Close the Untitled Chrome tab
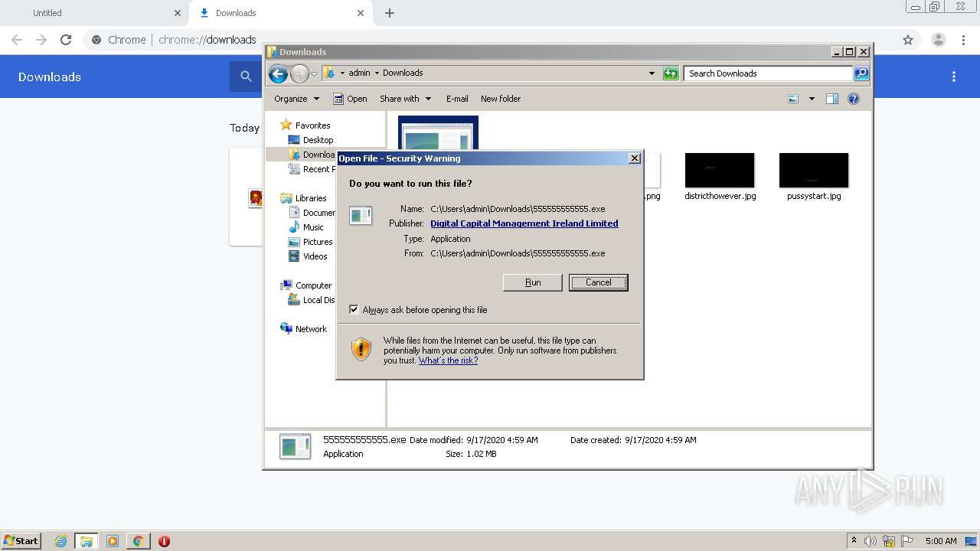The height and width of the screenshot is (551, 980). click(178, 13)
